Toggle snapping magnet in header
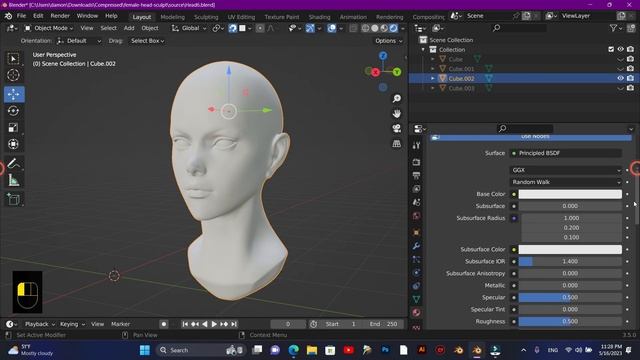640x360 pixels. pos(233,28)
